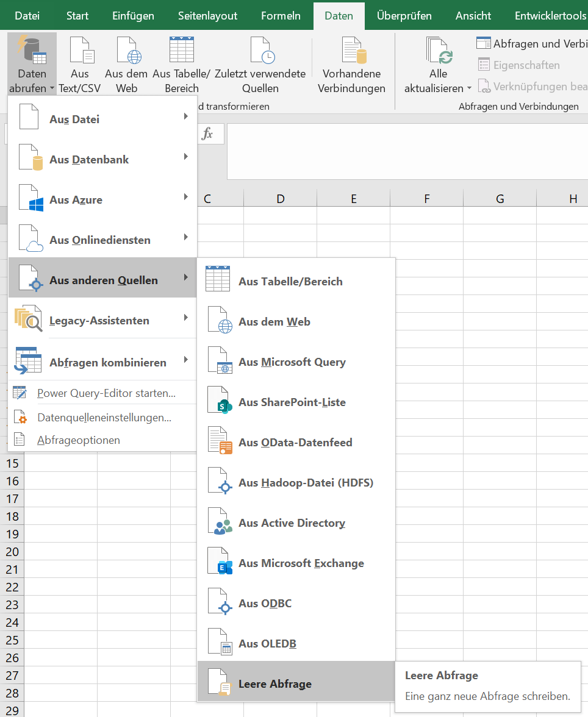Click the Zuletzt verwendete Quellen icon
The image size is (588, 717).
tap(263, 50)
